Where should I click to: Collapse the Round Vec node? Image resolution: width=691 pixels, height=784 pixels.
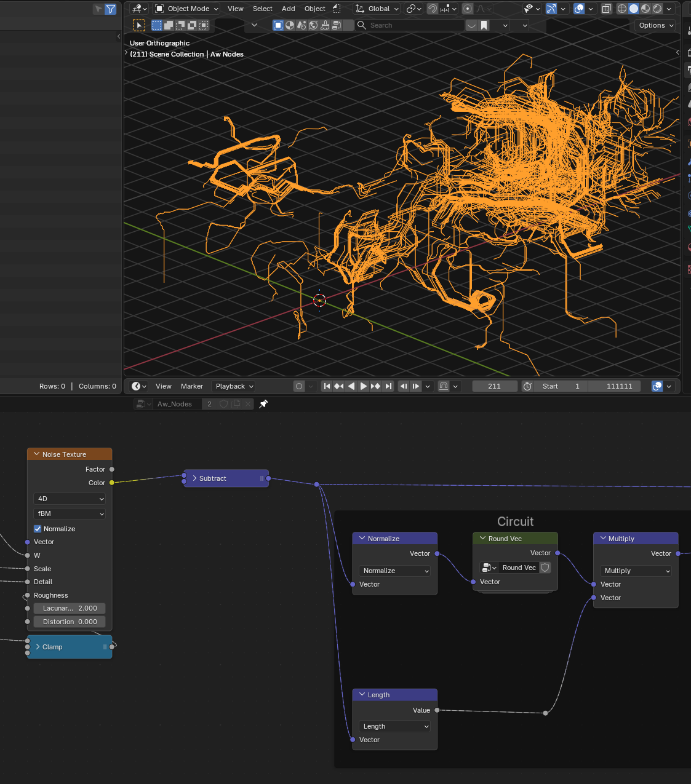click(483, 538)
